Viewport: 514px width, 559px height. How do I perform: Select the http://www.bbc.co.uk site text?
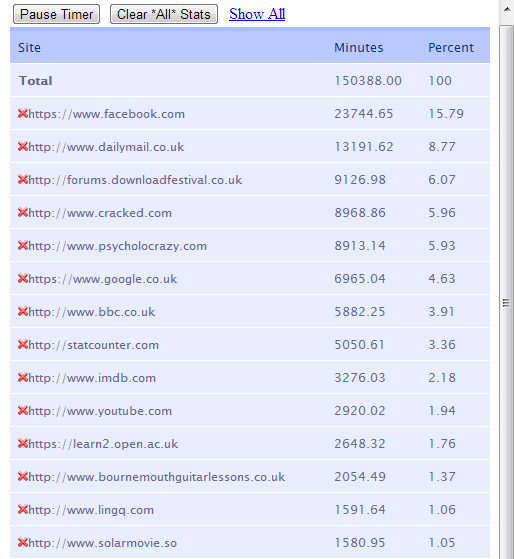92,312
